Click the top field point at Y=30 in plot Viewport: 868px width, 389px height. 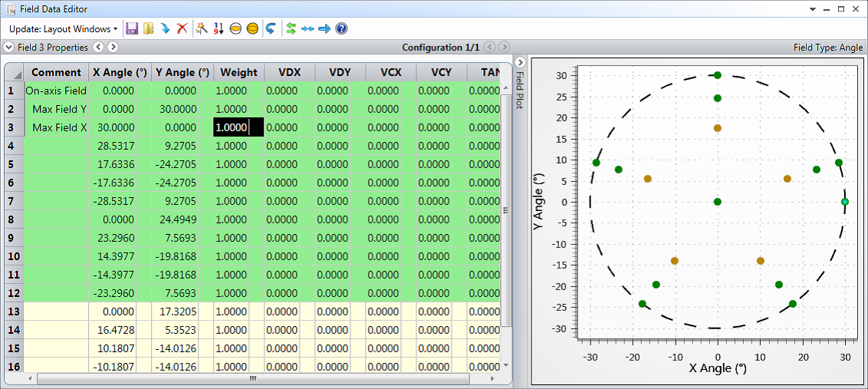pyautogui.click(x=718, y=75)
